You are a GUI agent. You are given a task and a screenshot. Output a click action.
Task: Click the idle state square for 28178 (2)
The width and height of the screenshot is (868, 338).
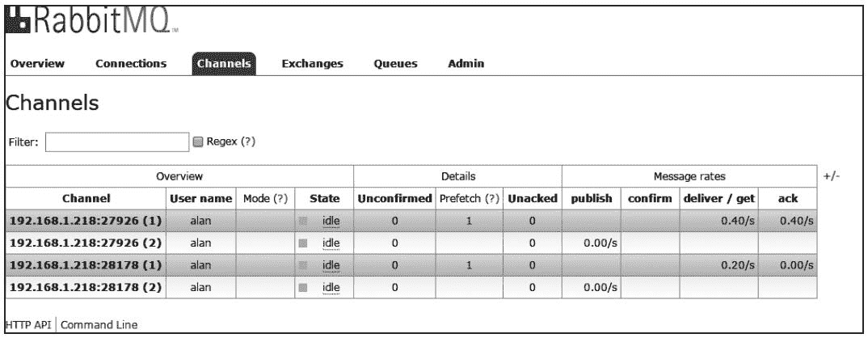(303, 287)
